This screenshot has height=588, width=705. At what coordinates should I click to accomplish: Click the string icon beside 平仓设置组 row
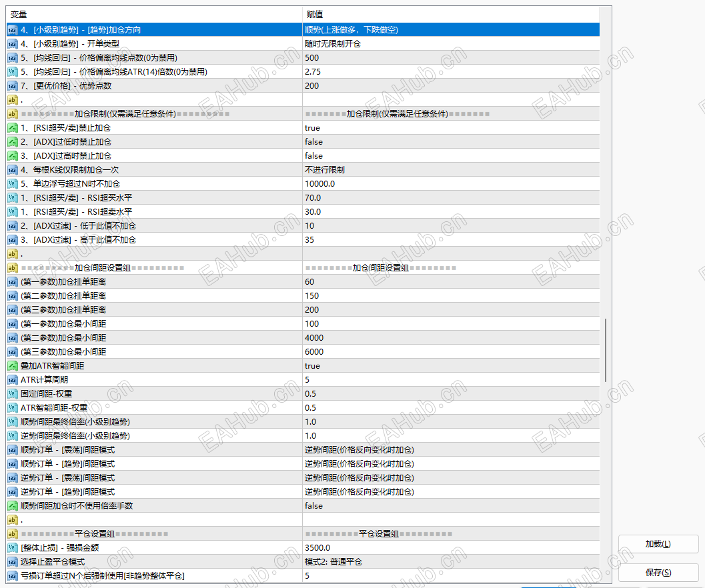tap(12, 534)
